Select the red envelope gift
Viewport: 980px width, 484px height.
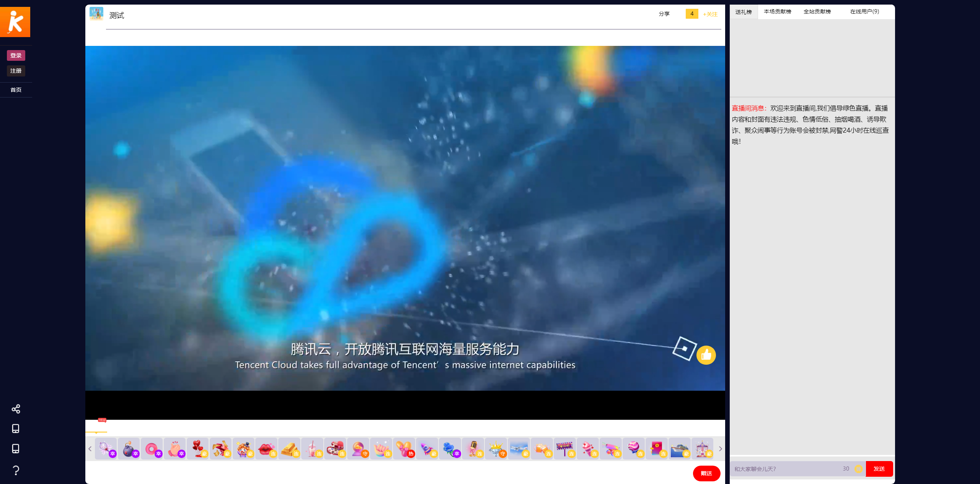click(657, 448)
